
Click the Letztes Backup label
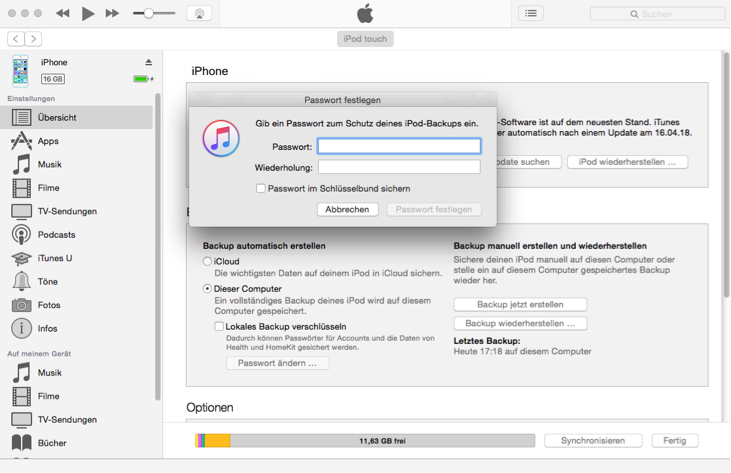point(487,341)
